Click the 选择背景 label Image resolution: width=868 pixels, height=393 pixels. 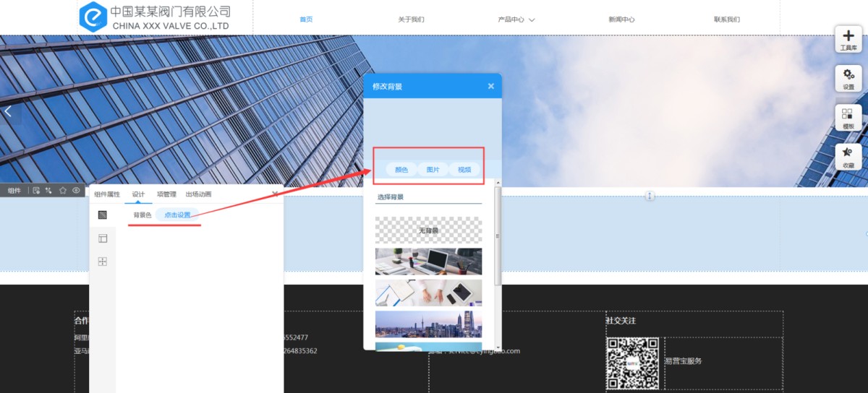390,196
